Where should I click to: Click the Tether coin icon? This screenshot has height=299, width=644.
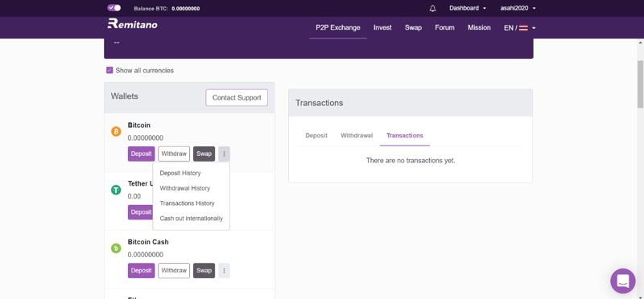click(x=116, y=190)
